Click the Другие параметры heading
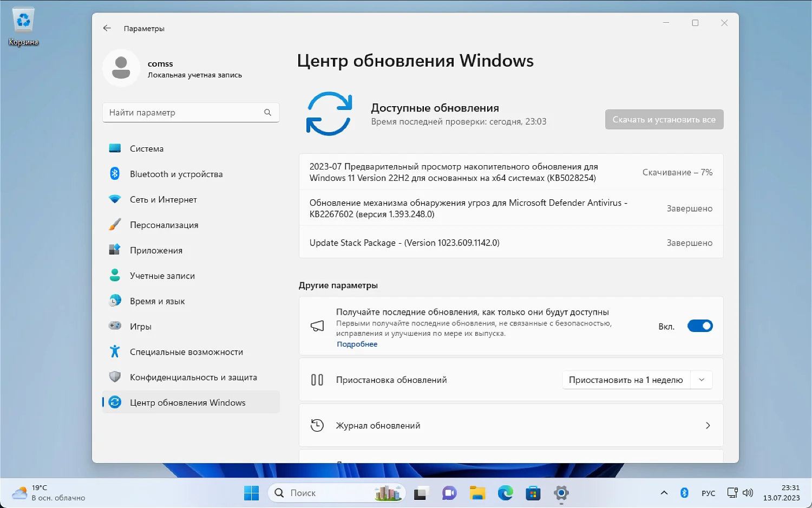The image size is (812, 508). click(338, 285)
